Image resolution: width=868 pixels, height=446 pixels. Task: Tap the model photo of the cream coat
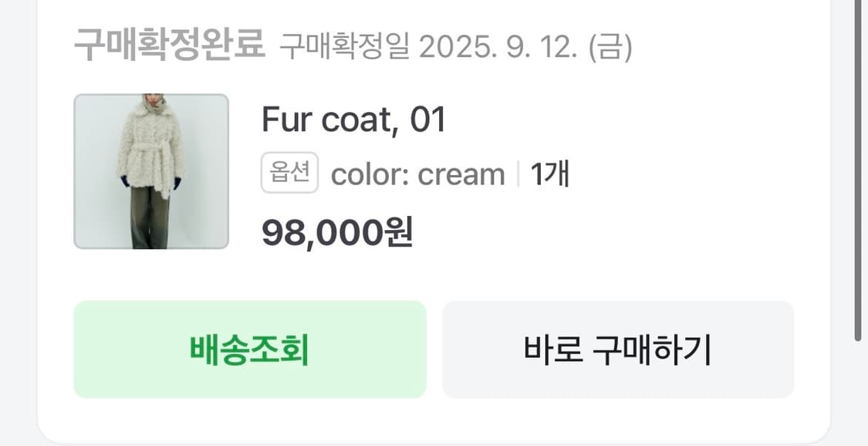pos(150,170)
